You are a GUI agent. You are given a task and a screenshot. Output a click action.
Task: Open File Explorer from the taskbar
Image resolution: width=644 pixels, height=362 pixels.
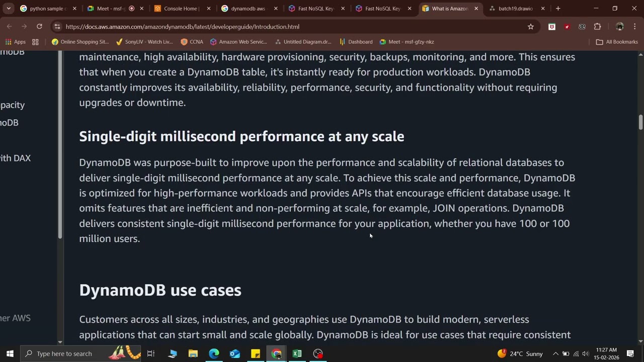coord(193,353)
